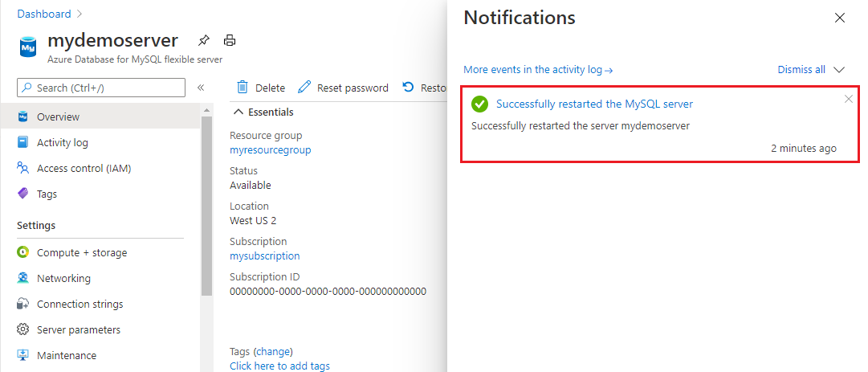Click the Activity log icon in the sidebar
Screen dimensions: 868x372
tap(22, 142)
